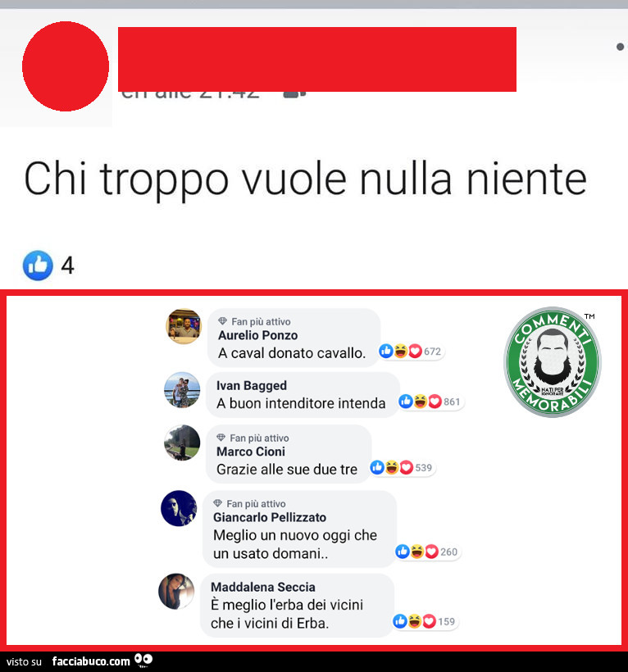Screen dimensions: 628x672
Task: Open Marco Cioni's profile picture
Action: pyautogui.click(x=182, y=443)
